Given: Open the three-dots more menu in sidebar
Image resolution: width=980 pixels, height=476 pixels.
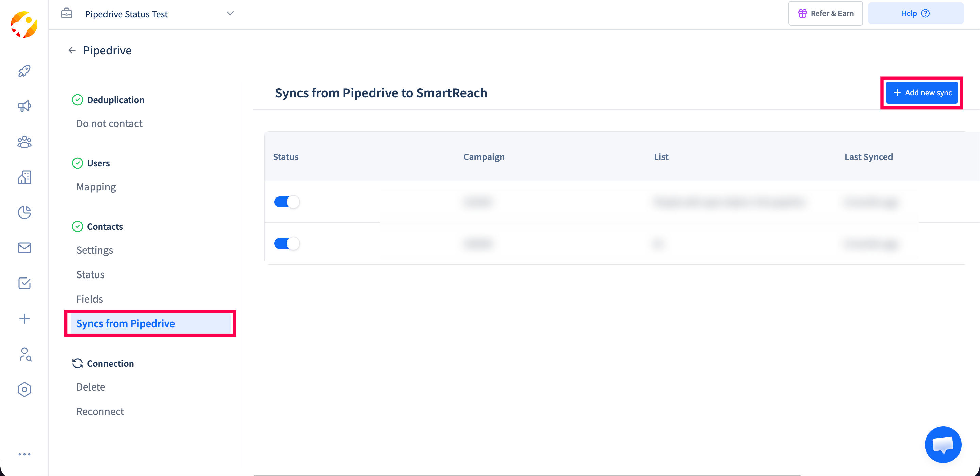Looking at the screenshot, I should click(x=24, y=454).
